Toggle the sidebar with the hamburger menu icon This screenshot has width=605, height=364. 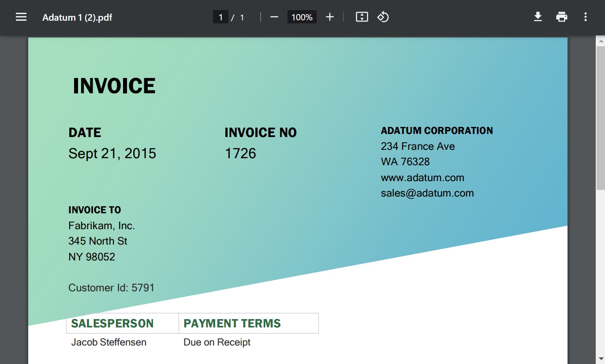pyautogui.click(x=21, y=17)
